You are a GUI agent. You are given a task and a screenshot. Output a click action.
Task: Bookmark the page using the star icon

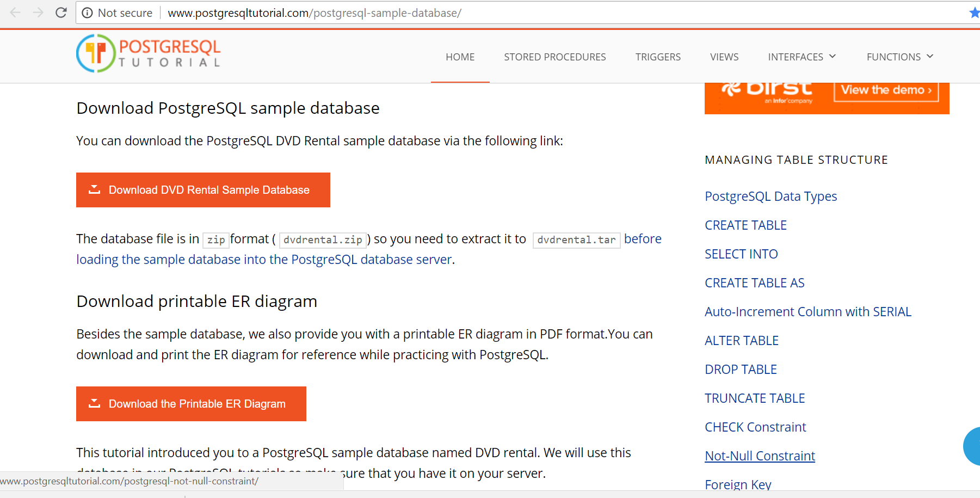[973, 13]
